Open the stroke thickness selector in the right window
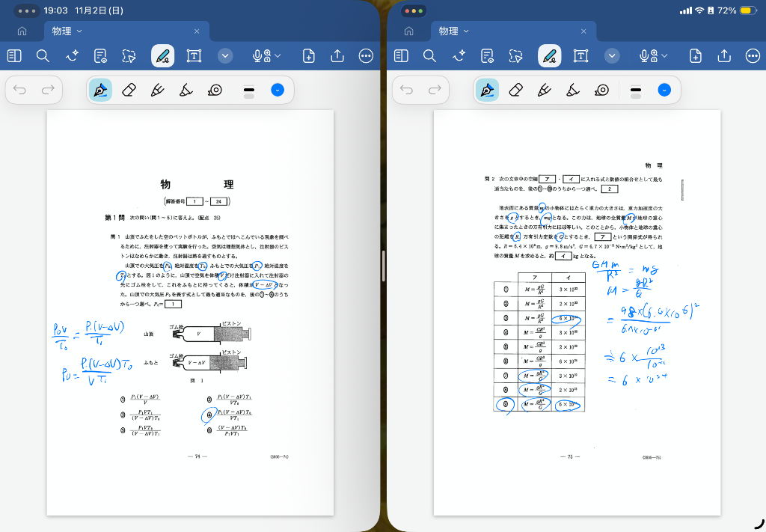Viewport: 766px width, 532px height. [x=636, y=91]
